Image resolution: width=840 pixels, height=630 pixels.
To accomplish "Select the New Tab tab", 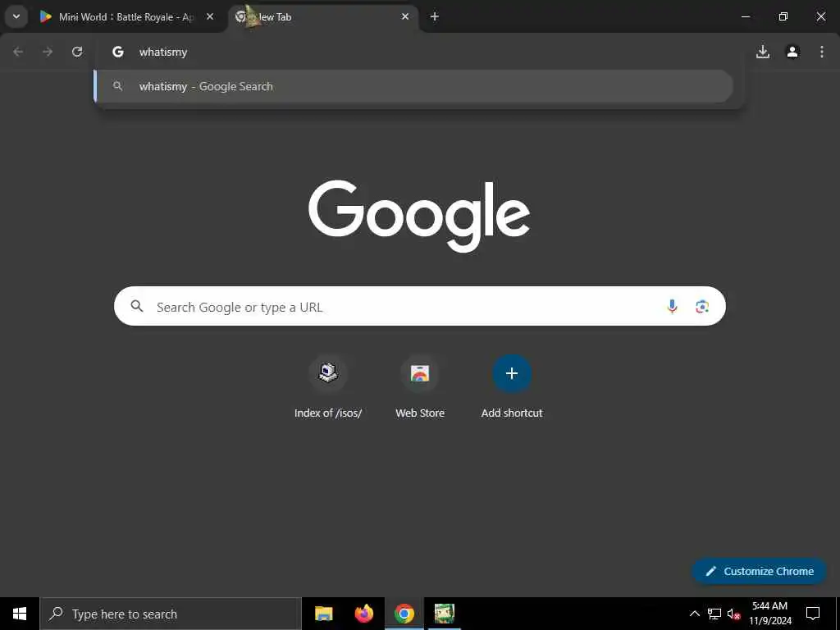I will (x=323, y=16).
